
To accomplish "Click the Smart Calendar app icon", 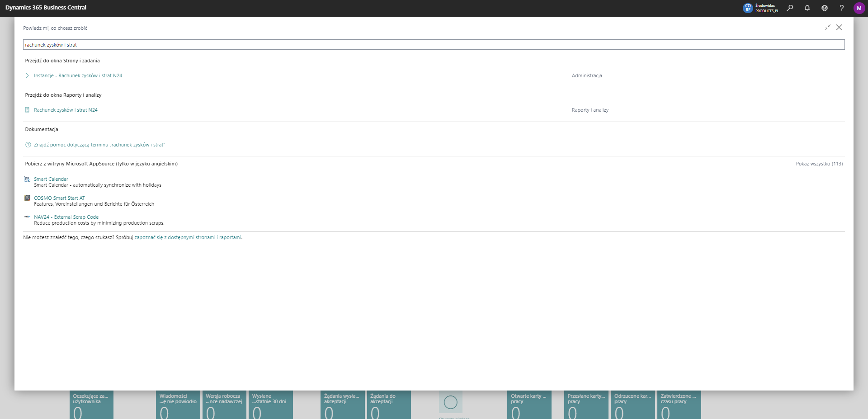I will click(28, 179).
